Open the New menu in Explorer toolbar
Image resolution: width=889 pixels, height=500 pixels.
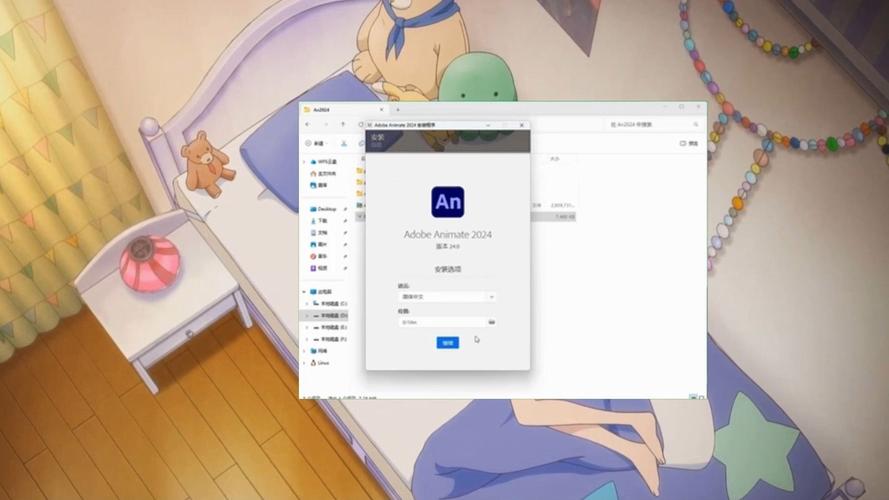pyautogui.click(x=316, y=143)
